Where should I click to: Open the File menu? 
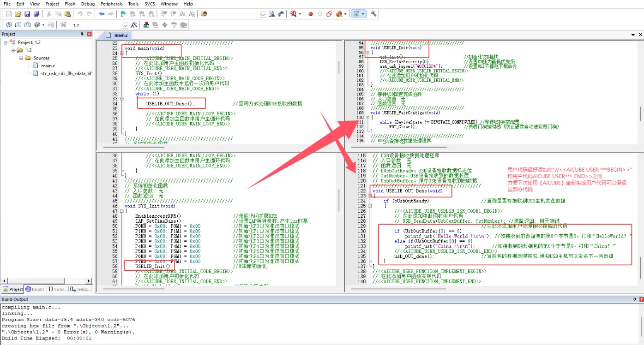(x=7, y=4)
